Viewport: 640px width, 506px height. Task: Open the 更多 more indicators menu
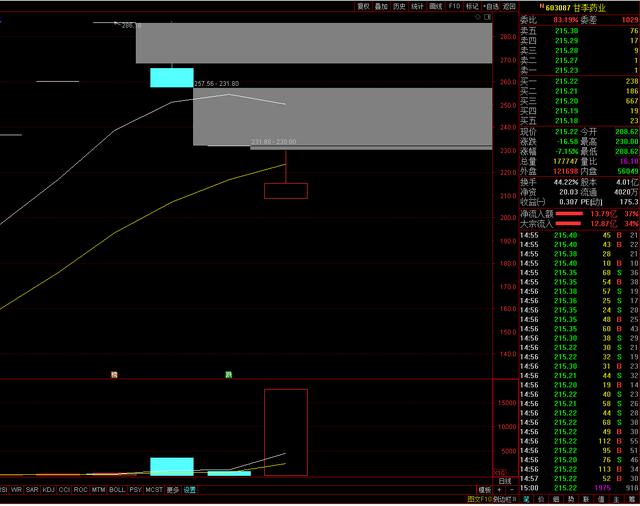173,490
